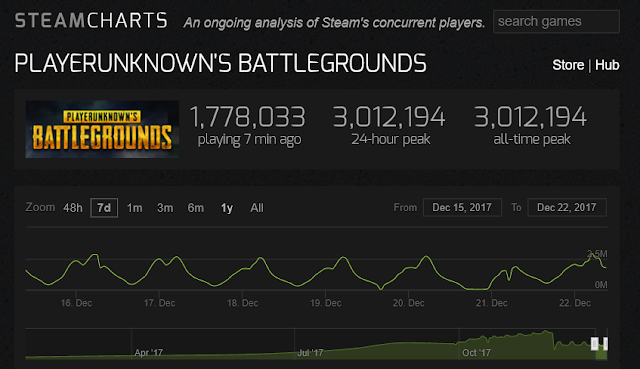
Task: Click the 22. Dec axis label
Action: click(x=575, y=303)
